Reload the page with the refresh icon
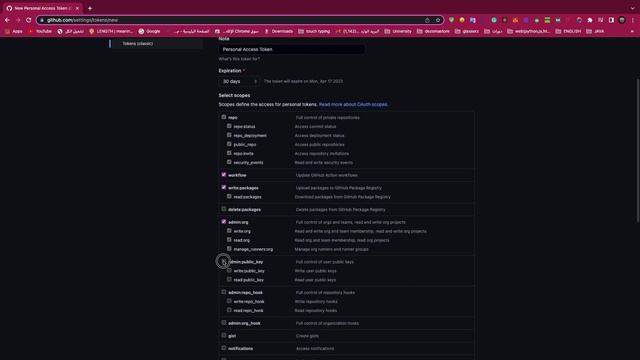The width and height of the screenshot is (640, 360). [x=29, y=20]
